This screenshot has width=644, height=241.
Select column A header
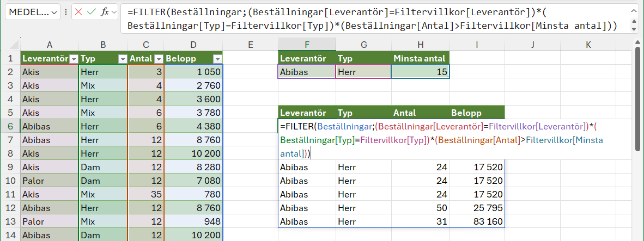click(x=50, y=45)
